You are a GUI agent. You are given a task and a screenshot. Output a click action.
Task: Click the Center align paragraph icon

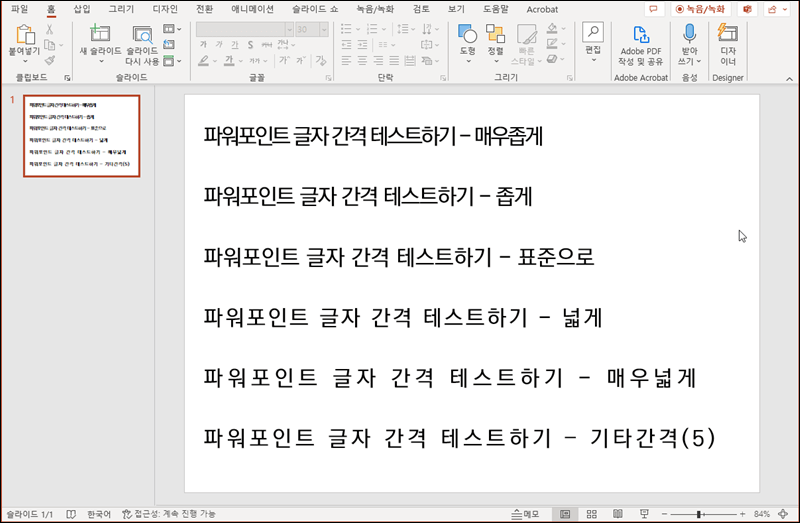pyautogui.click(x=362, y=61)
